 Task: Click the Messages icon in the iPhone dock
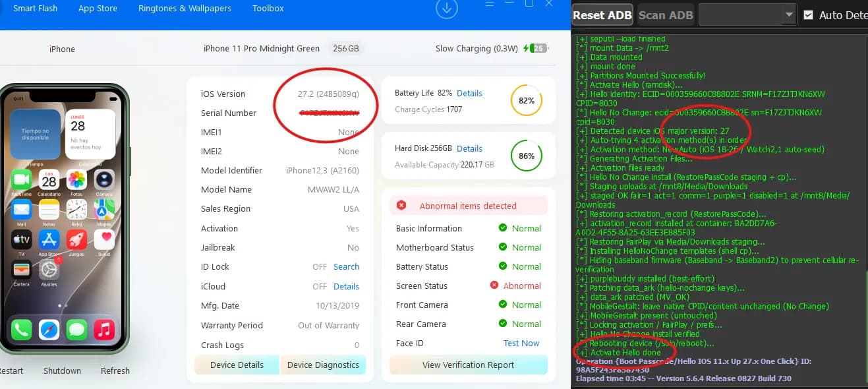click(x=76, y=329)
